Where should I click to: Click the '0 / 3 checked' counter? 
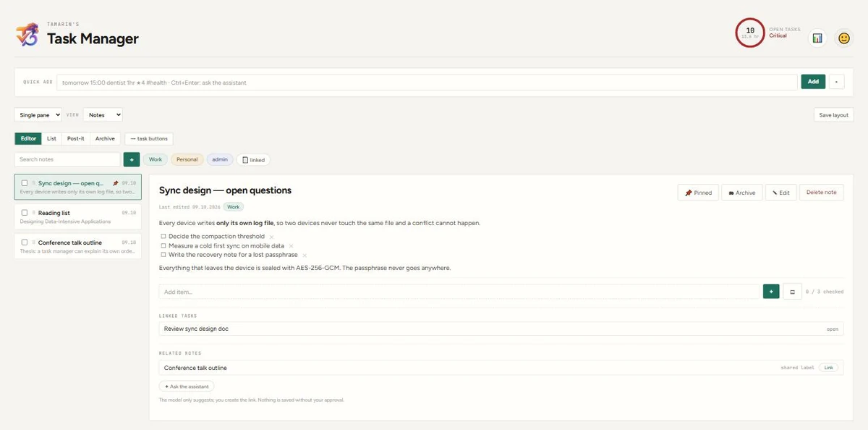pyautogui.click(x=825, y=292)
